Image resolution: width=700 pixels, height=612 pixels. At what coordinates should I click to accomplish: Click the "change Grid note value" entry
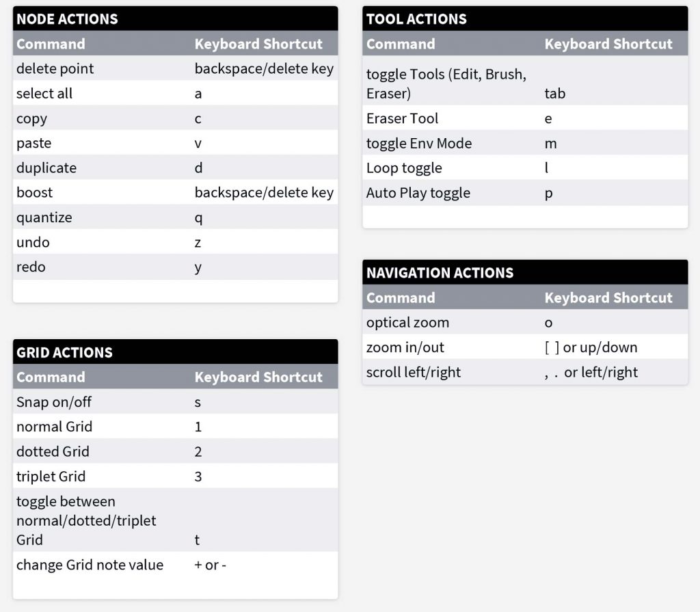pyautogui.click(x=90, y=565)
